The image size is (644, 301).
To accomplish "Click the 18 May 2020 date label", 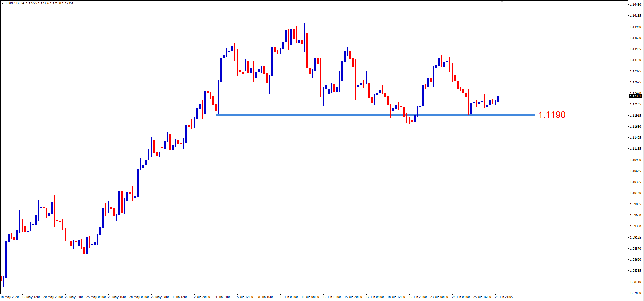I will pyautogui.click(x=10, y=297).
